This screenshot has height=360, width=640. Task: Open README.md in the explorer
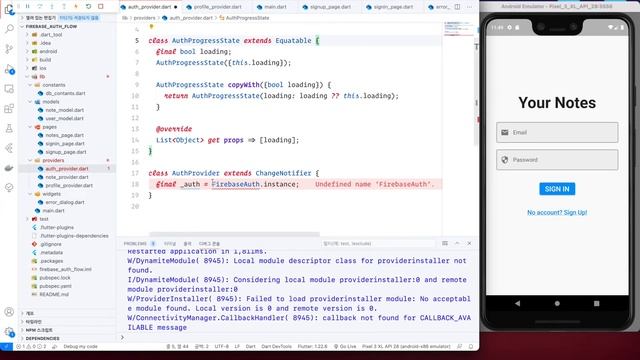pyautogui.click(x=54, y=294)
